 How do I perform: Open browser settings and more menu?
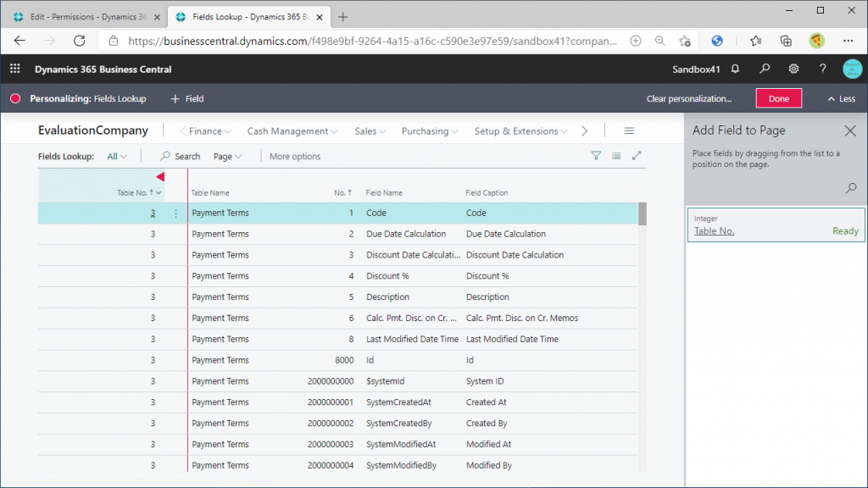tap(848, 41)
